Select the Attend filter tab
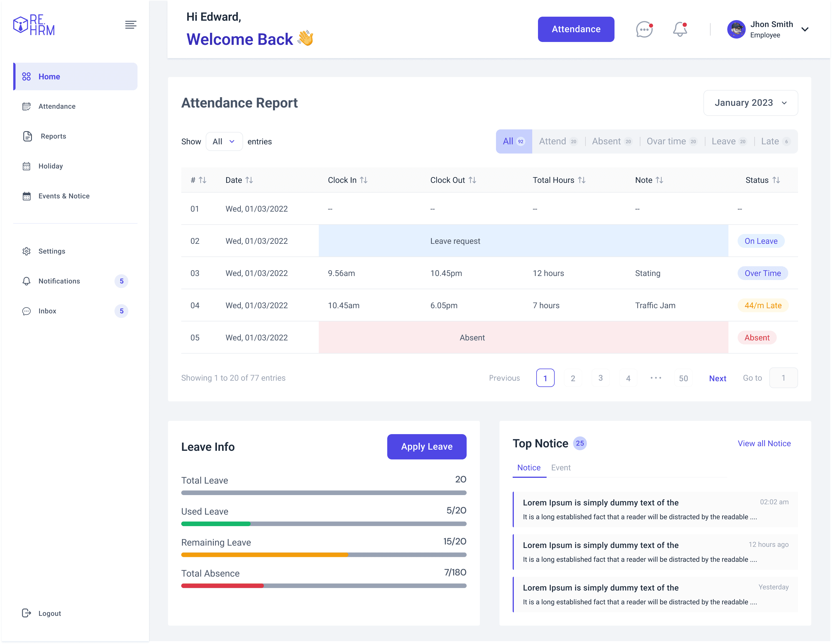 click(x=558, y=141)
